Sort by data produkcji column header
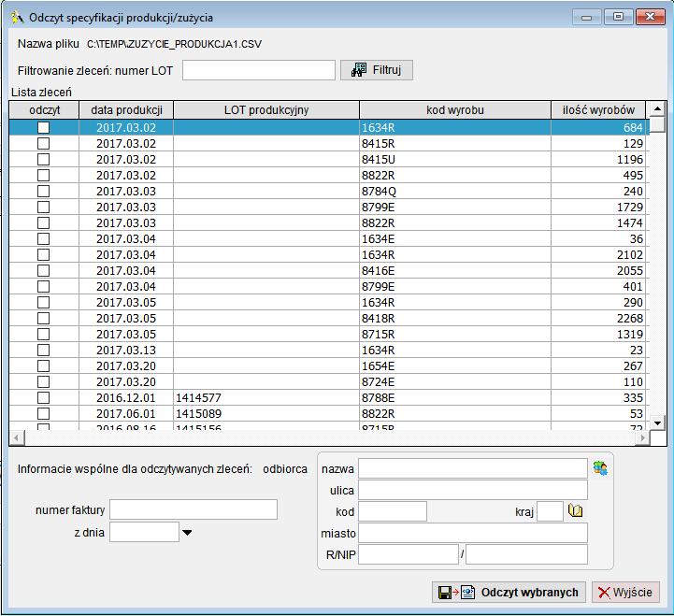The height and width of the screenshot is (616, 674). (x=126, y=110)
